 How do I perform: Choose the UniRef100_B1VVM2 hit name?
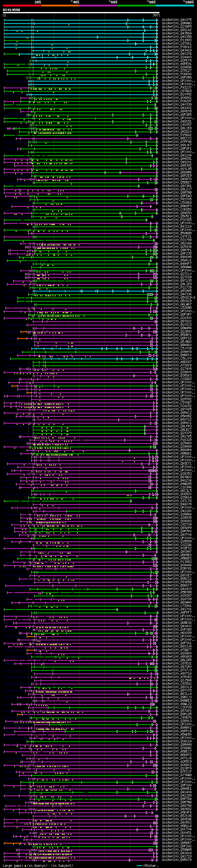tap(177, 94)
